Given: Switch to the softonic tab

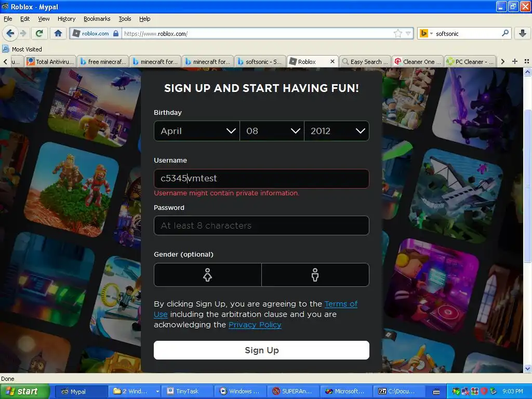Looking at the screenshot, I should [x=260, y=61].
